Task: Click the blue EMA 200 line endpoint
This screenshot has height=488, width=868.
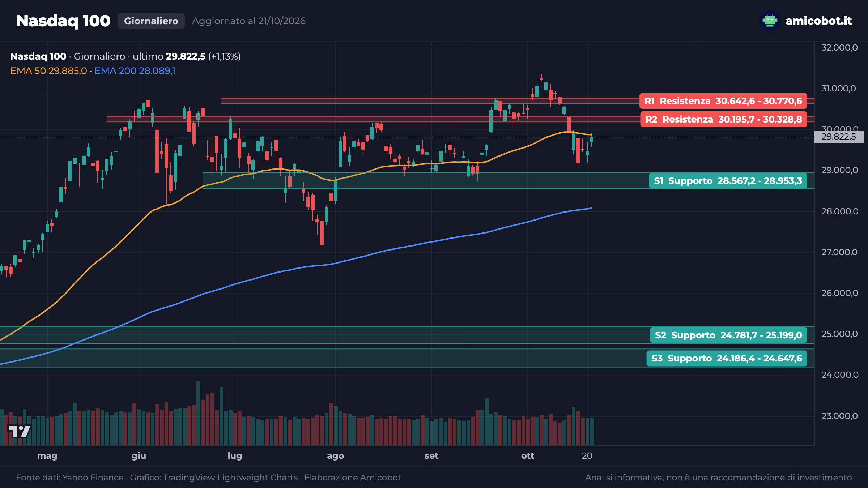Action: pyautogui.click(x=591, y=208)
